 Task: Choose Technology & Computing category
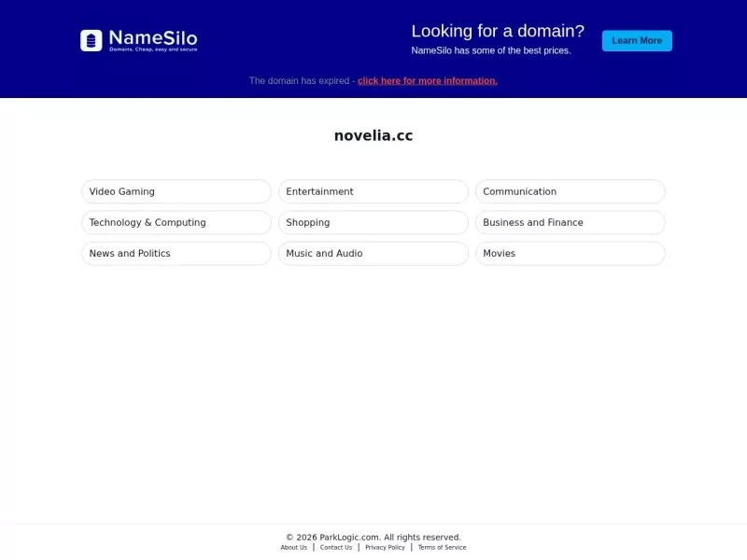(x=176, y=222)
